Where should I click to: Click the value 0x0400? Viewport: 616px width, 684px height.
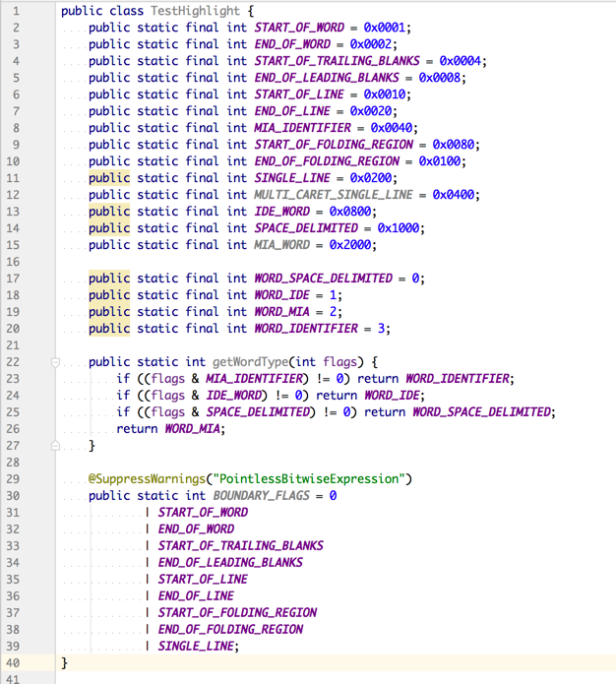click(454, 195)
